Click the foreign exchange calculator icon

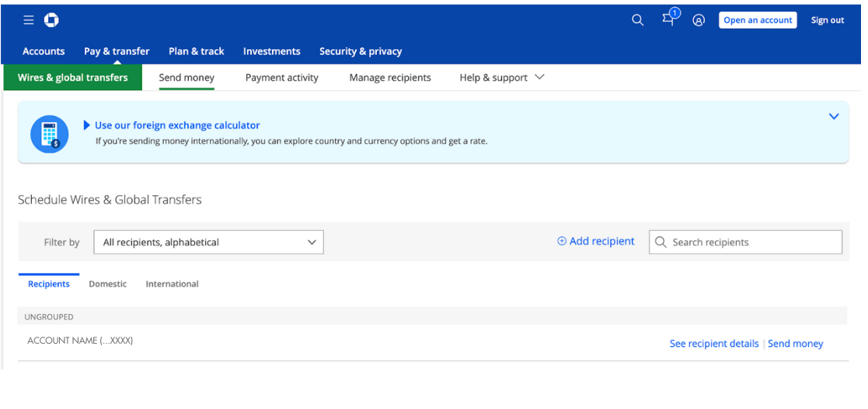pyautogui.click(x=50, y=133)
